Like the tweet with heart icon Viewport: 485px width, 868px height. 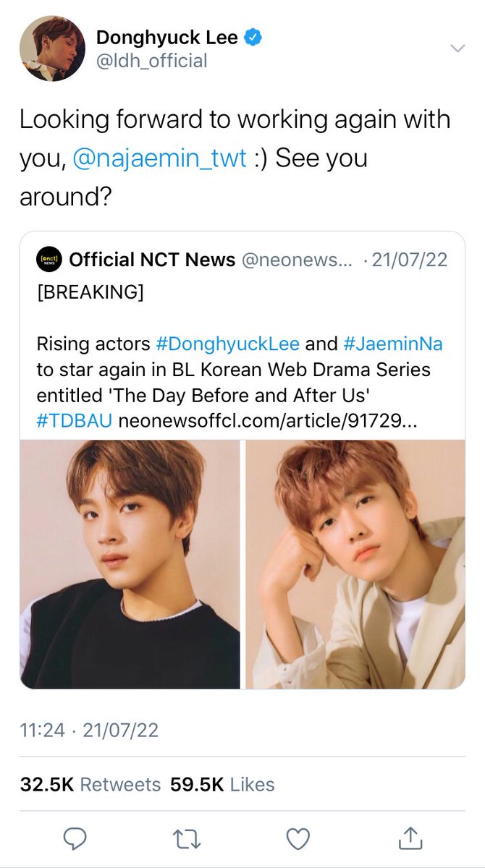click(298, 840)
